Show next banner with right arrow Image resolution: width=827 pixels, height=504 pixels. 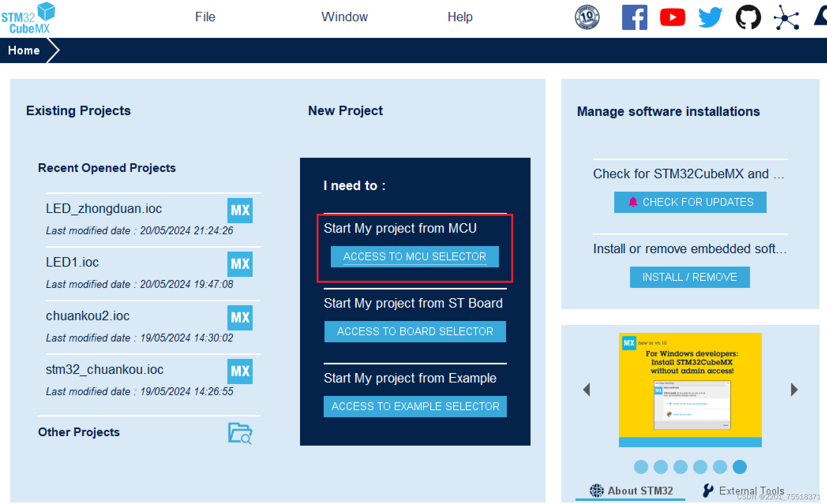pos(794,390)
